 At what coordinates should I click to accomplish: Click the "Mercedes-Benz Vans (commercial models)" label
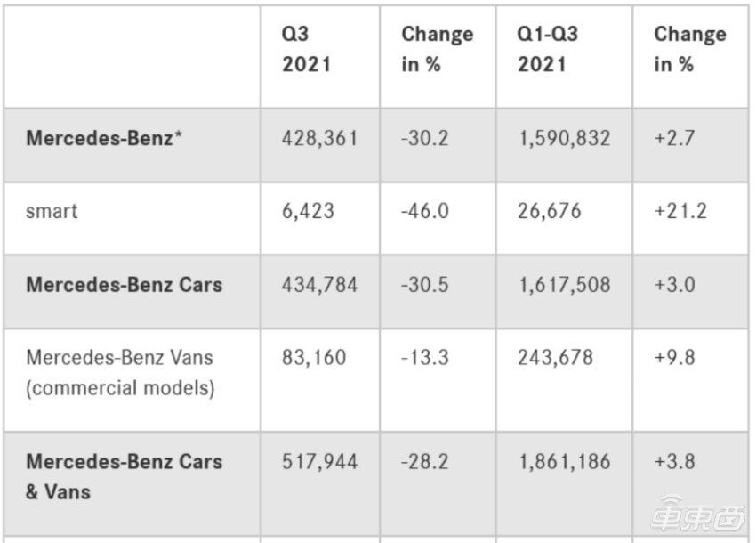click(120, 373)
